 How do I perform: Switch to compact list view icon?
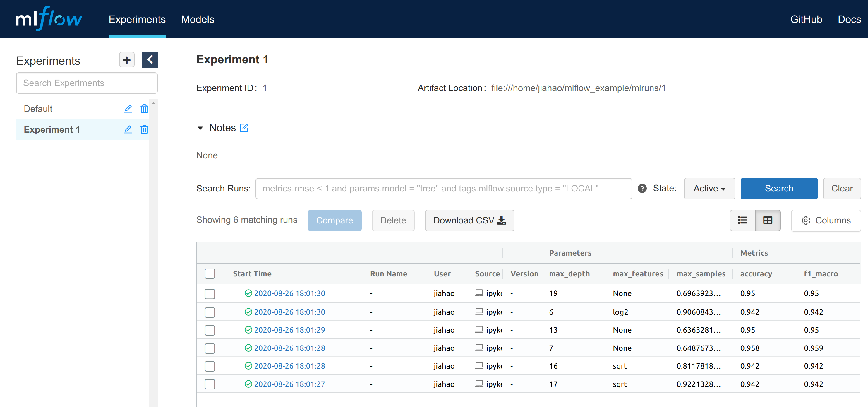(x=742, y=220)
